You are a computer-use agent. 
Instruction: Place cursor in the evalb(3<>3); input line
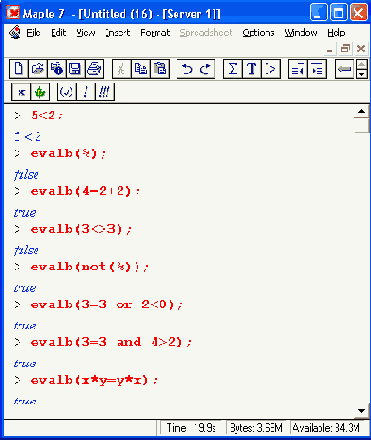(x=81, y=229)
